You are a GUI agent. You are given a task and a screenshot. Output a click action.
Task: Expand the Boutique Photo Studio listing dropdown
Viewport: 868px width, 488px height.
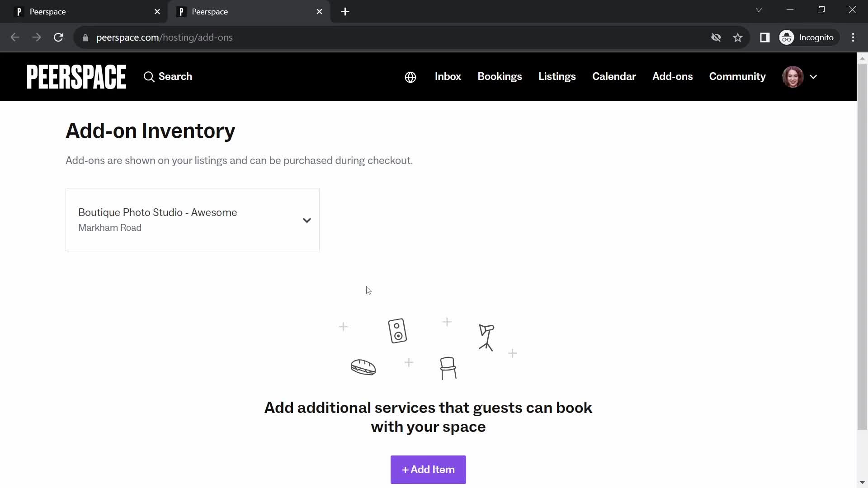point(307,220)
